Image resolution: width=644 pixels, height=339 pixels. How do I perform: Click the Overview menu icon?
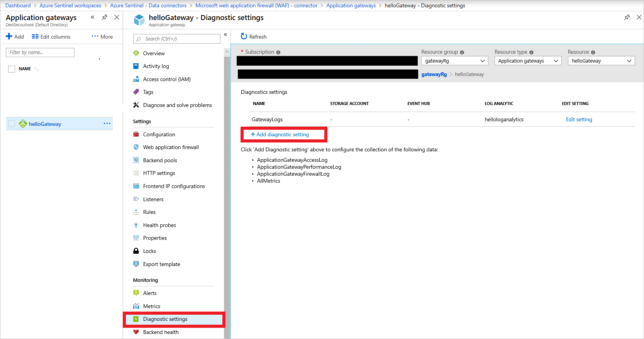[136, 53]
